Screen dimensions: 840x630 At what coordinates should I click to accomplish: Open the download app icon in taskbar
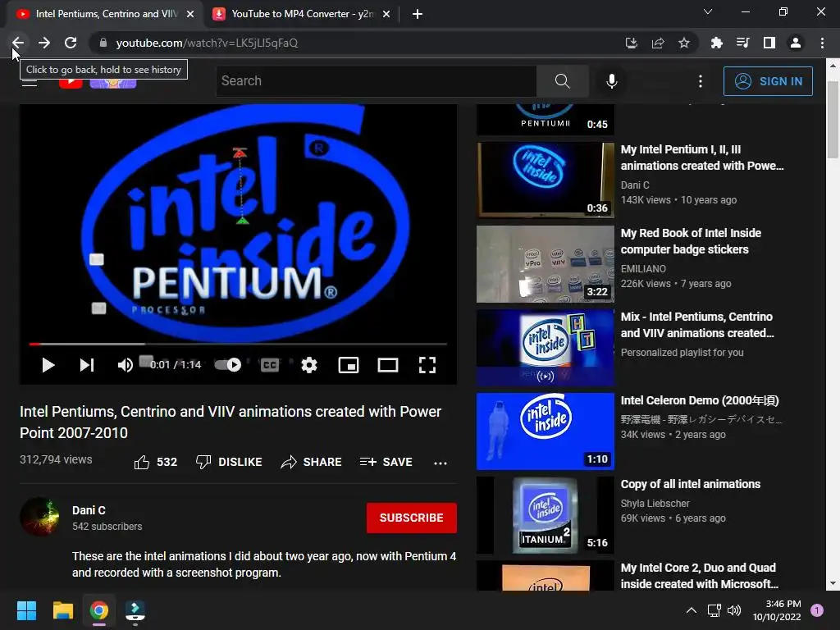[x=135, y=610]
